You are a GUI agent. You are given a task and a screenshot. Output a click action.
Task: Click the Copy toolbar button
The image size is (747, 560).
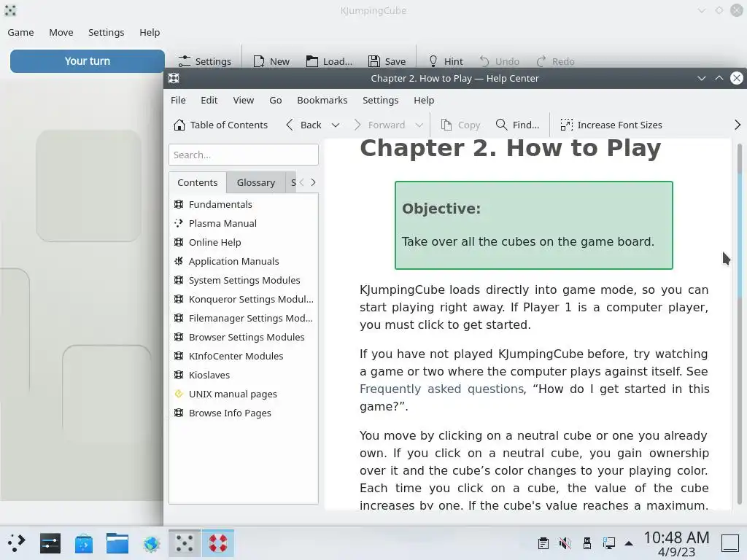460,125
